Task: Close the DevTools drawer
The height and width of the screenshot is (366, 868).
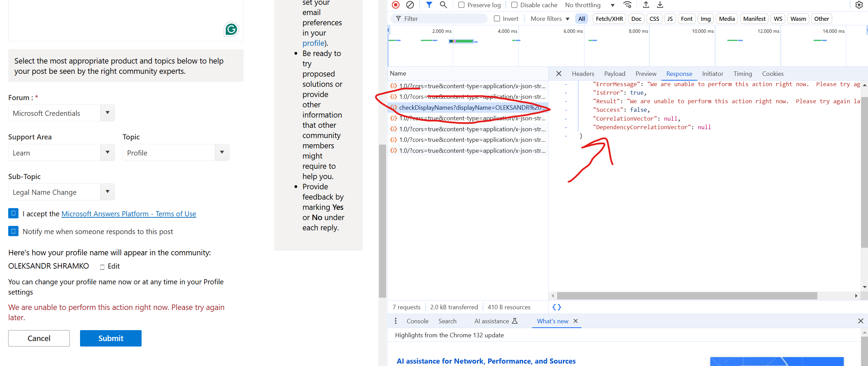Action: tap(861, 321)
